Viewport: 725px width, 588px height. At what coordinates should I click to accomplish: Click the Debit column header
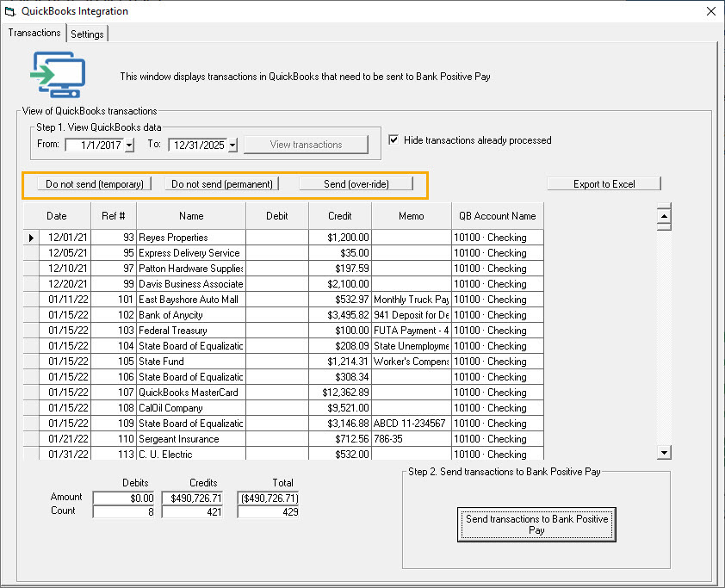(x=277, y=216)
